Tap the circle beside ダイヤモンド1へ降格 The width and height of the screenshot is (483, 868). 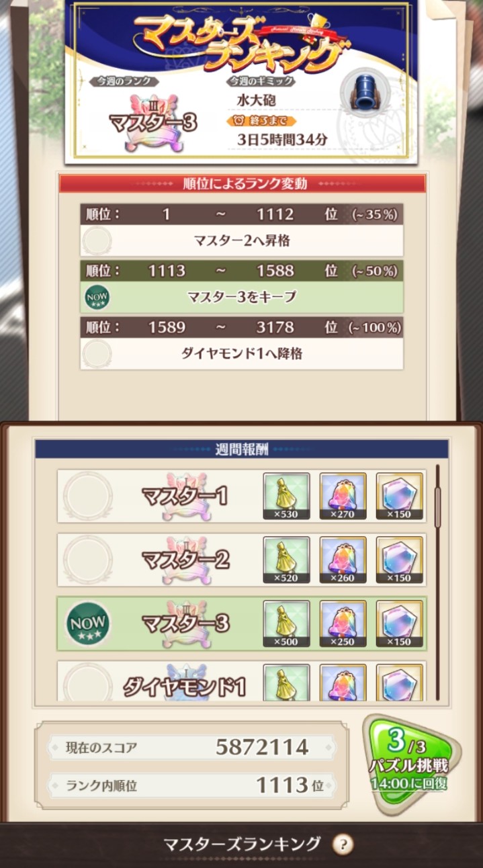click(x=97, y=353)
